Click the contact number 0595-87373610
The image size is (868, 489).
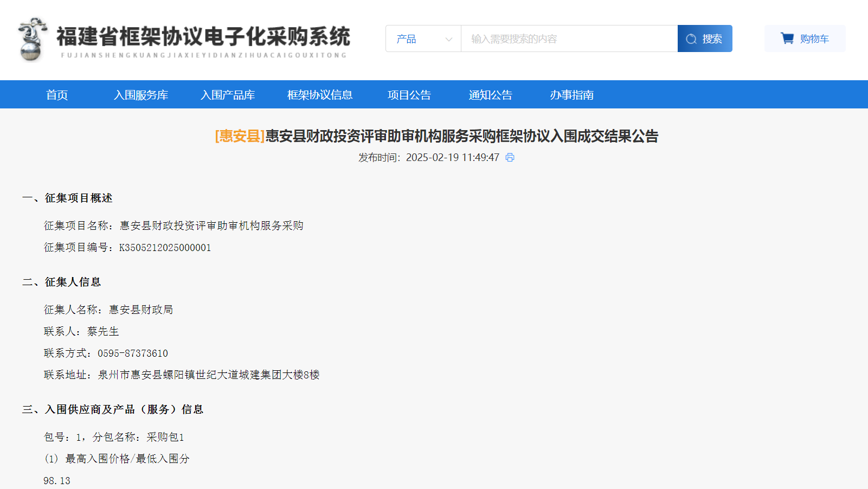tap(133, 353)
